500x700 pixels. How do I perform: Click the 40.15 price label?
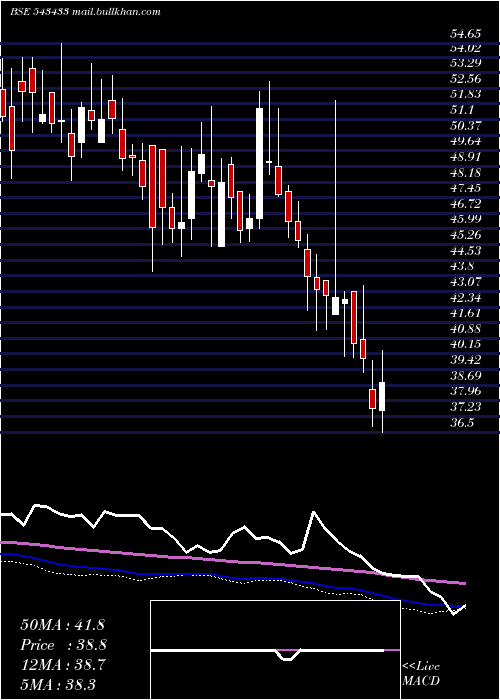point(465,345)
